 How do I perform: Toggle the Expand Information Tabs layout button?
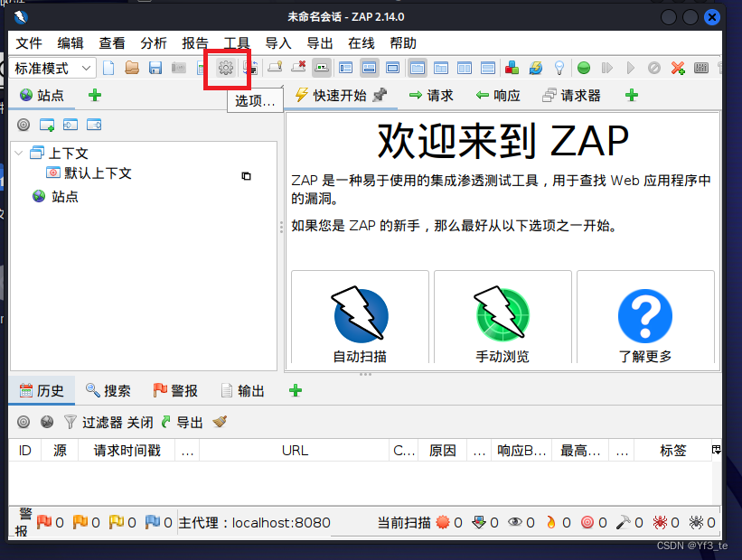tap(369, 68)
